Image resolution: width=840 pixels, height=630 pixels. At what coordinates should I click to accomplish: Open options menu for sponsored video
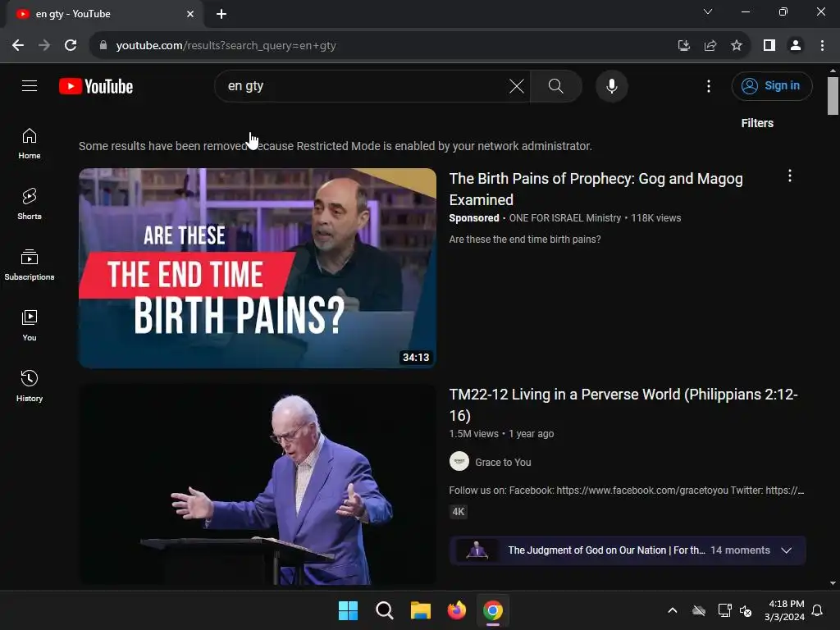pos(789,176)
